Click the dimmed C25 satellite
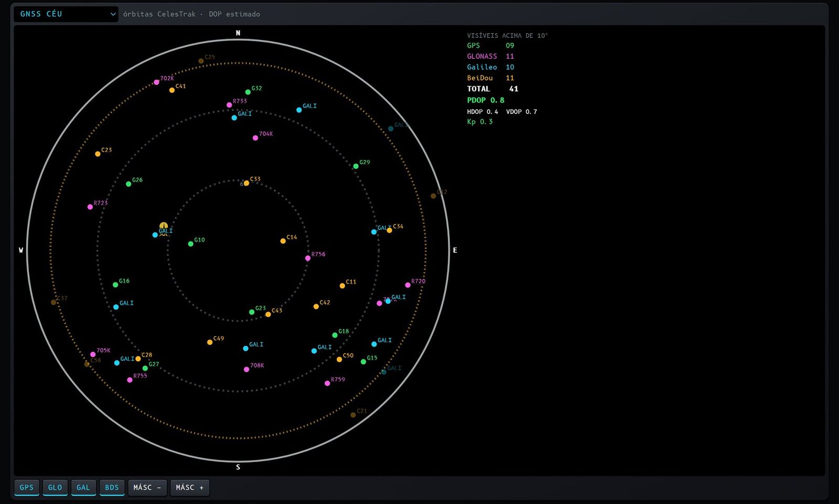Screen dimensions: 839x504 pyautogui.click(x=201, y=61)
